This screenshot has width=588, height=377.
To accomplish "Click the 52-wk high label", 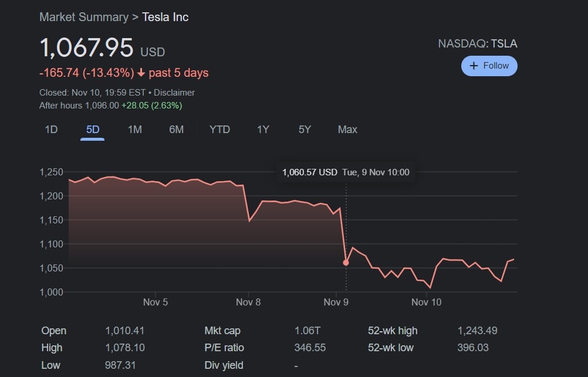I will tap(393, 331).
